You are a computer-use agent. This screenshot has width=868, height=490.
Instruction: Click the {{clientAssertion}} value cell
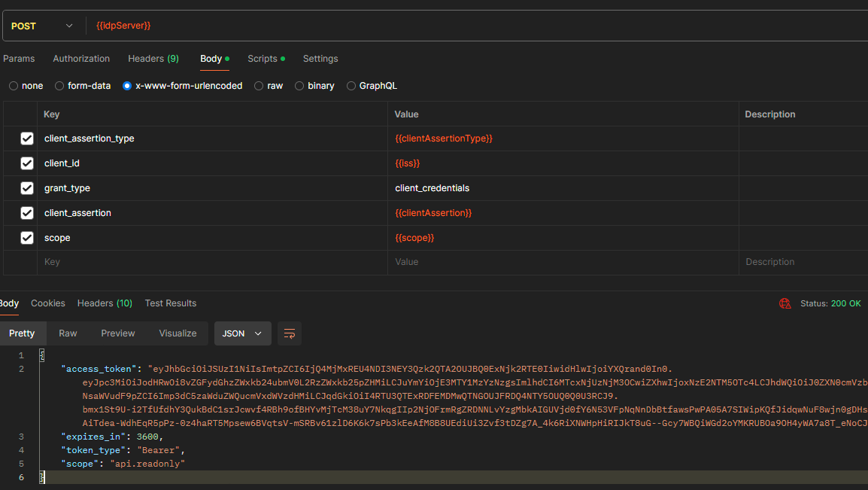[563, 213]
